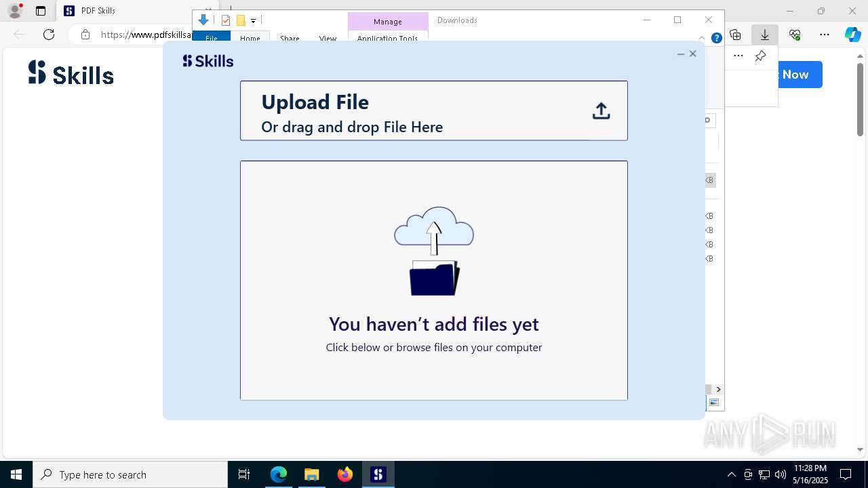Close the Skills upload dialog
Viewport: 868px width, 488px height.
coord(692,54)
